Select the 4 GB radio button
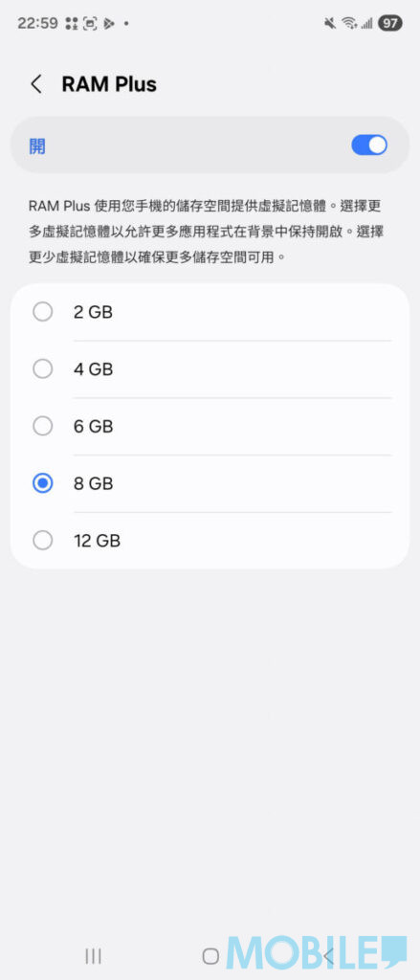Viewport: 420px width, 980px height. [42, 369]
